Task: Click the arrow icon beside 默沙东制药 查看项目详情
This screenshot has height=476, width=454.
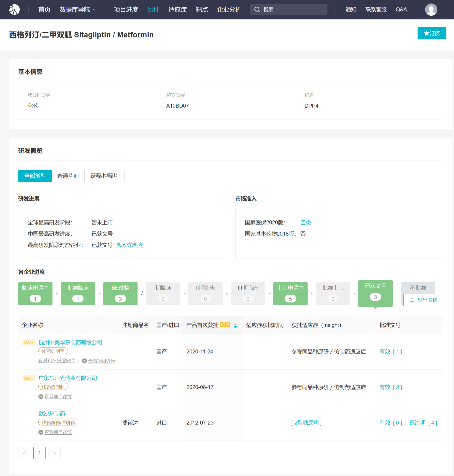Action: click(x=41, y=432)
